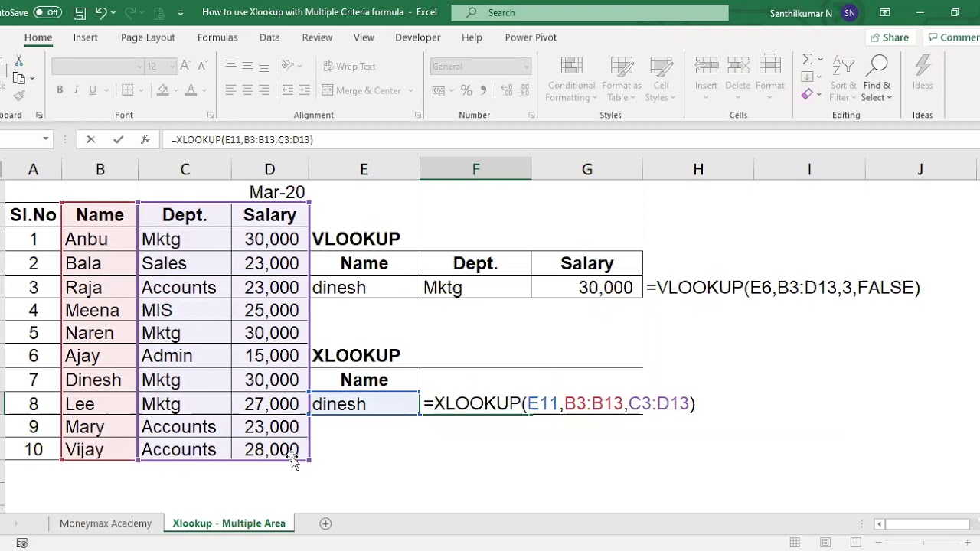Click the Clear eraser icon

point(807,94)
